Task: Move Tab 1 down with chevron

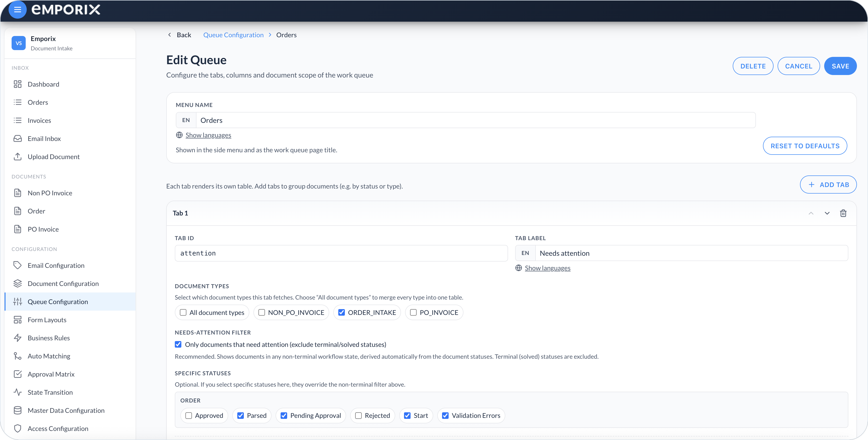Action: (827, 213)
